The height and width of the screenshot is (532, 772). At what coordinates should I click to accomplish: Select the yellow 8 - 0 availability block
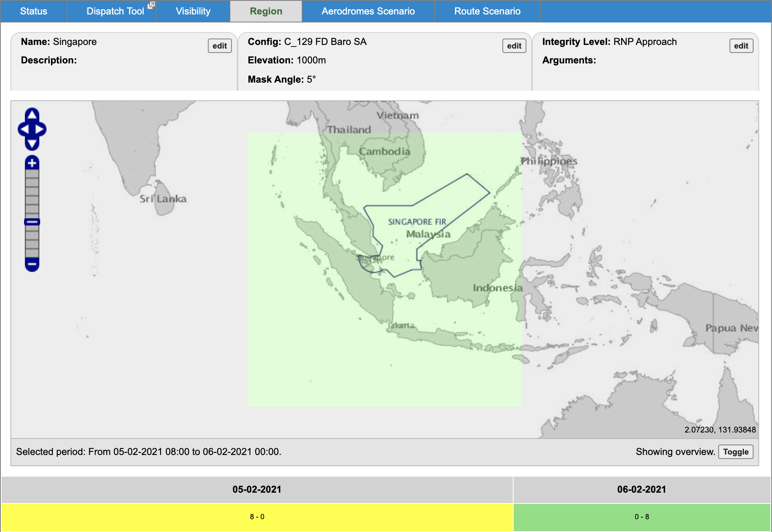tap(257, 517)
